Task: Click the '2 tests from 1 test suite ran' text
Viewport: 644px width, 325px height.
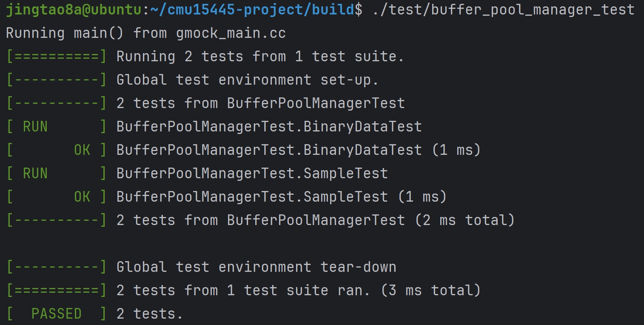Action: tap(243, 291)
